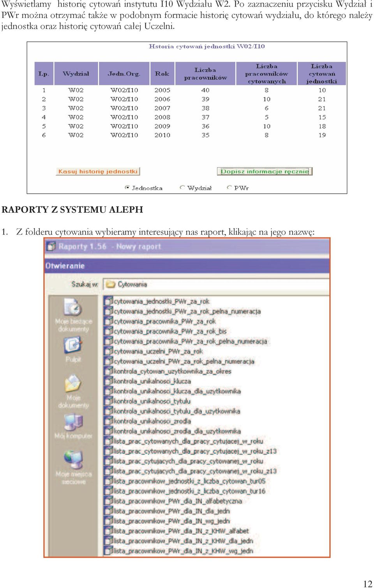Select file lista_prac_cytujacych_dla_pracy_cytowanej_w_roku
374x588 pixels.
[x=188, y=461]
